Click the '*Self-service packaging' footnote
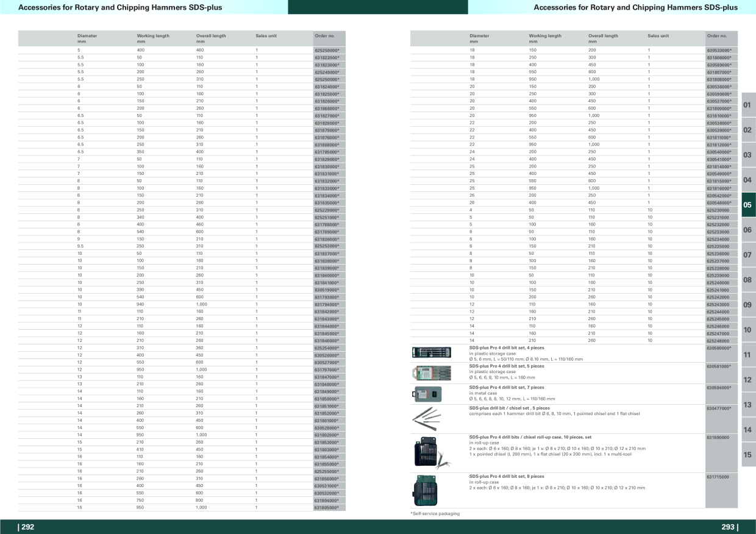The height and width of the screenshot is (534, 756). pos(435,514)
